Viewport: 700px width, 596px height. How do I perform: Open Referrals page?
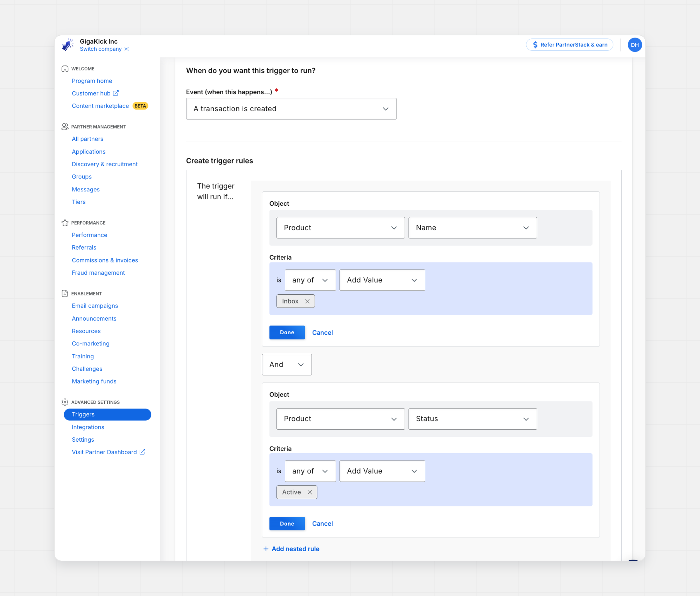84,247
